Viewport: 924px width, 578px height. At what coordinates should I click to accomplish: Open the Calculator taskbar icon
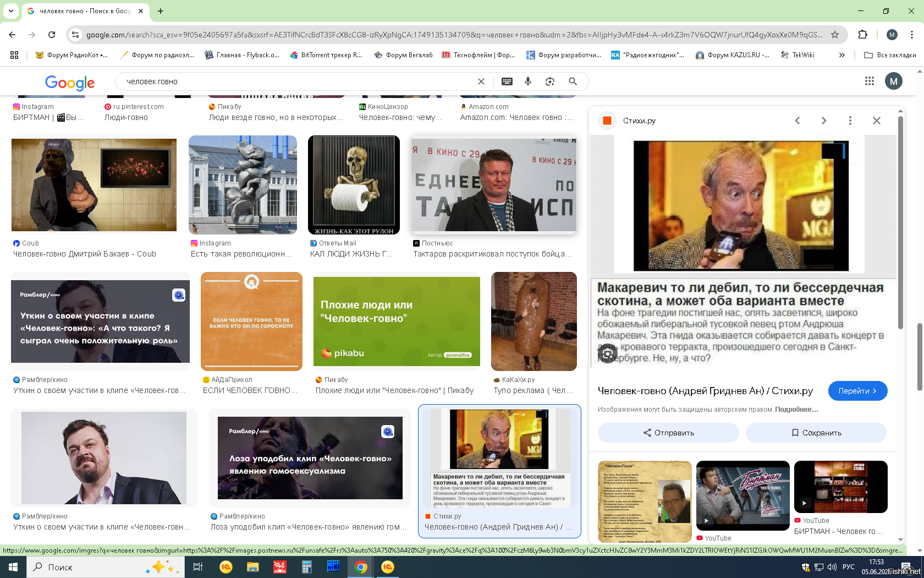306,567
